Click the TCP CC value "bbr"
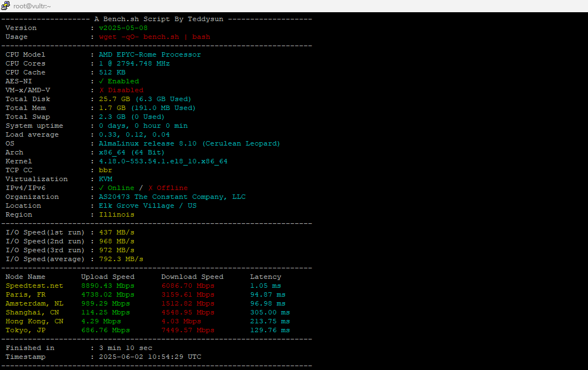588x370 pixels. click(x=106, y=171)
